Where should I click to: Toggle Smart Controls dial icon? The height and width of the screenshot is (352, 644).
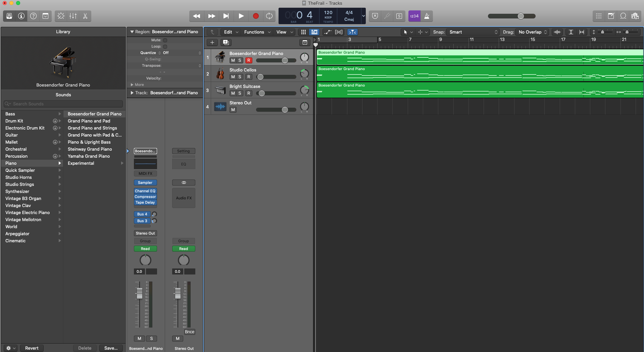(x=61, y=16)
